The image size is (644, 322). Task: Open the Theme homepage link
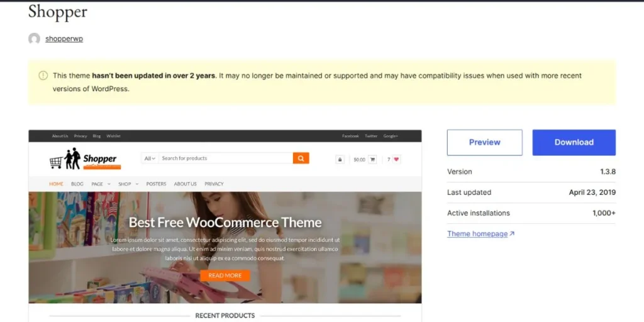[x=480, y=234]
